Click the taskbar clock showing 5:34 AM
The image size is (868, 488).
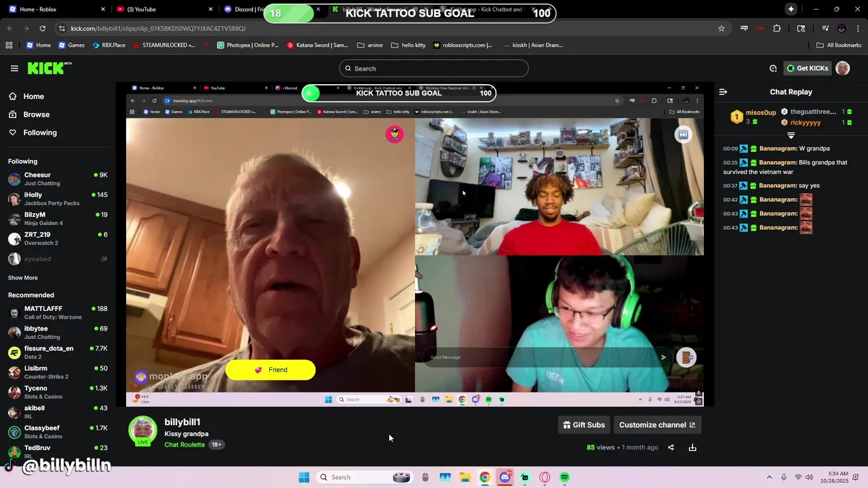[x=839, y=477]
